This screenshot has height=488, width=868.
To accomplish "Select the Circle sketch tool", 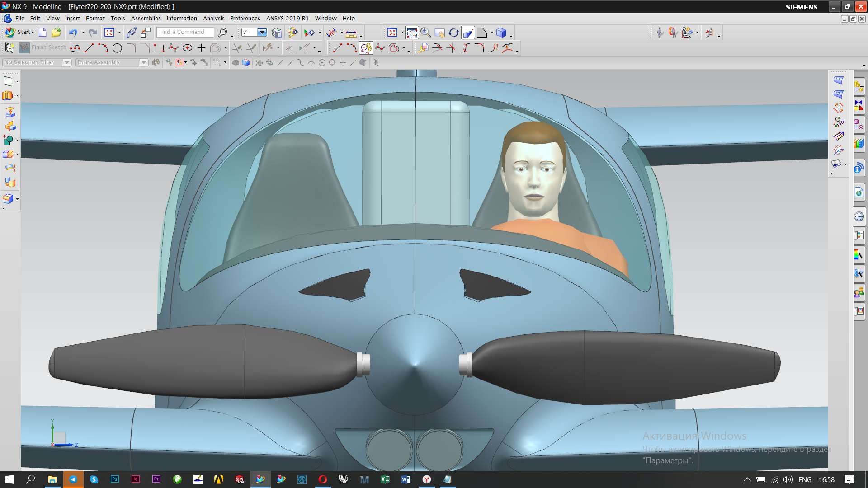I will click(117, 48).
